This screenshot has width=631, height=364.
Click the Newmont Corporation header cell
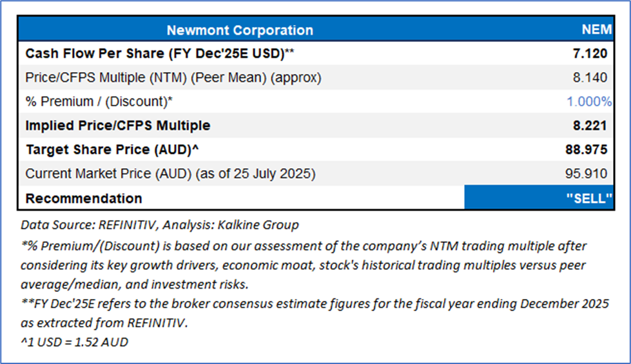[240, 30]
